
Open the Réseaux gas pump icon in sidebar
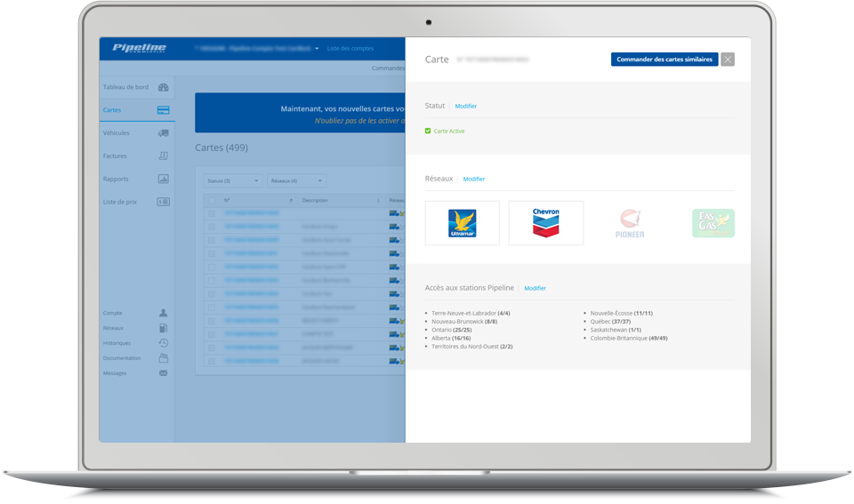coord(163,328)
